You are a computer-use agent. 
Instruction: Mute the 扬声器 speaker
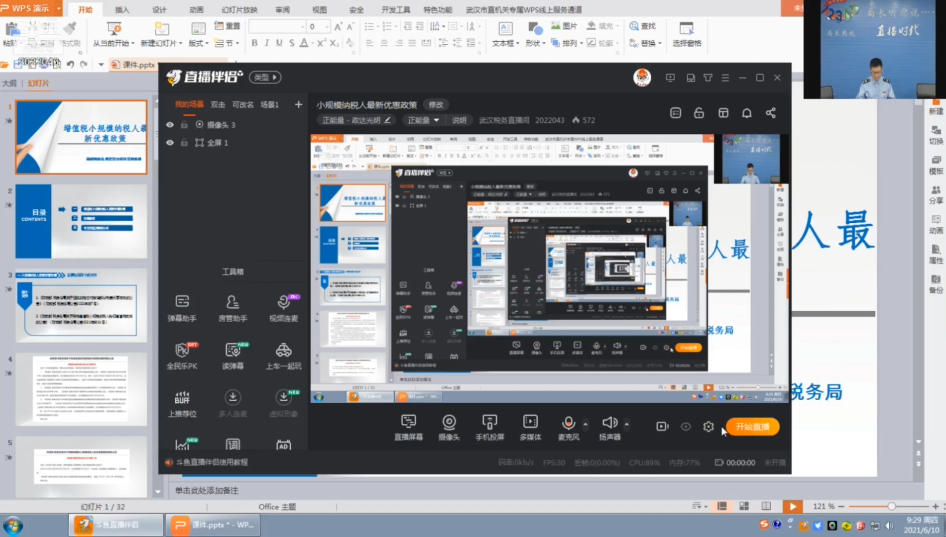click(609, 427)
